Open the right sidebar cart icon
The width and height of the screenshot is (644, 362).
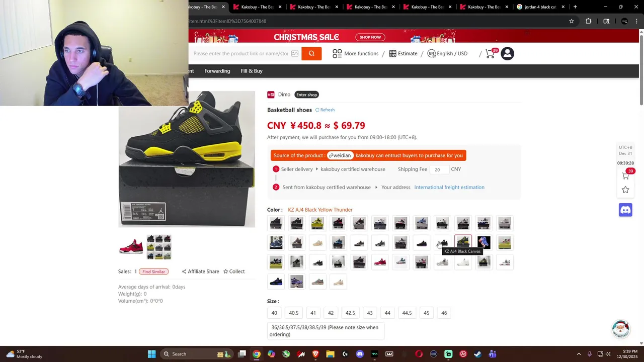(625, 175)
